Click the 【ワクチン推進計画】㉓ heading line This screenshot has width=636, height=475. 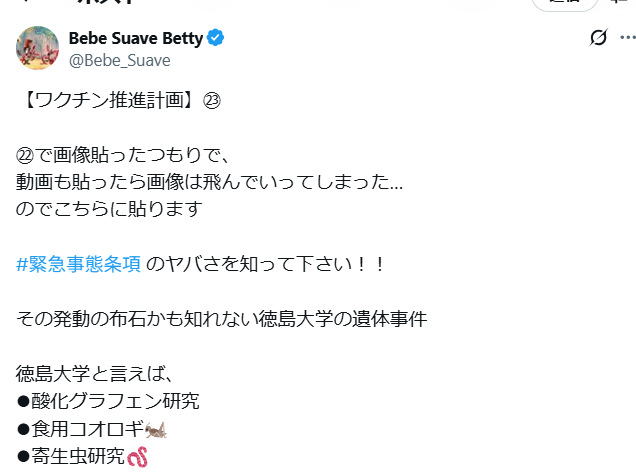118,101
